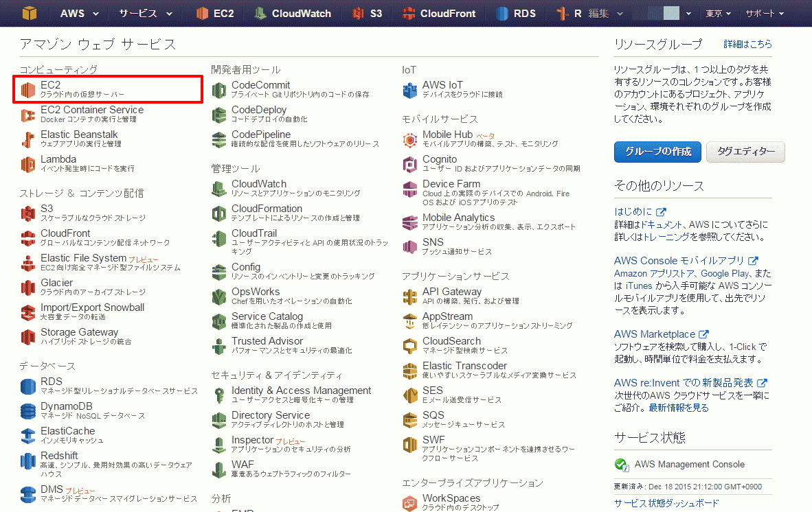Open the Identity & Access Management key icon

coord(219,395)
